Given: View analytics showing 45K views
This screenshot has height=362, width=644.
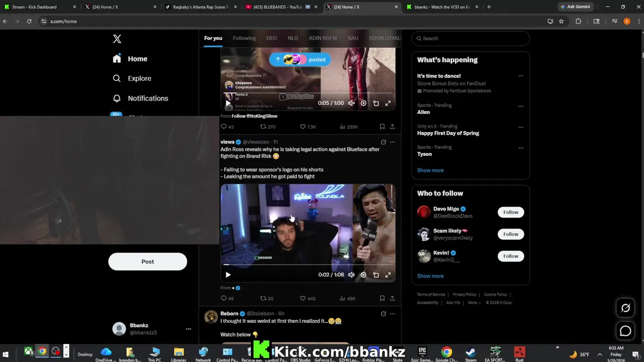Looking at the screenshot, I should [x=348, y=298].
